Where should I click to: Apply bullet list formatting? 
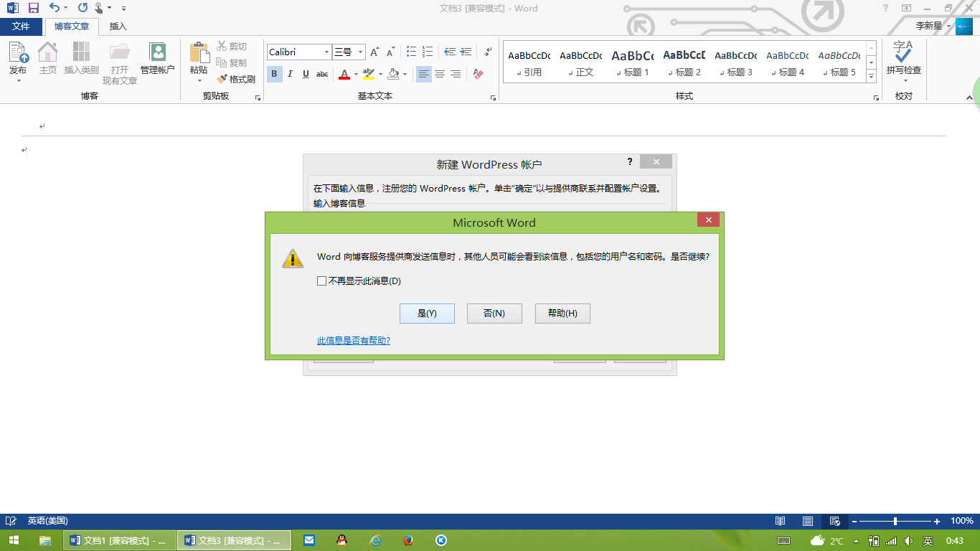[x=411, y=52]
